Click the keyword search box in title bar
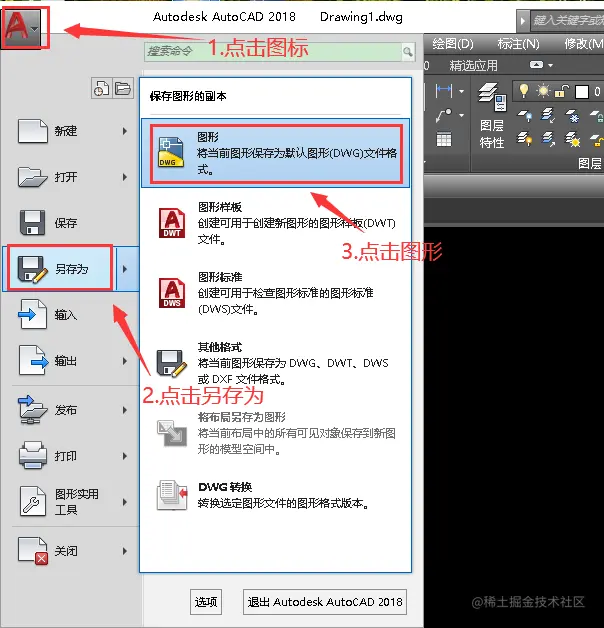Screen dimensions: 604x628 coord(567,20)
